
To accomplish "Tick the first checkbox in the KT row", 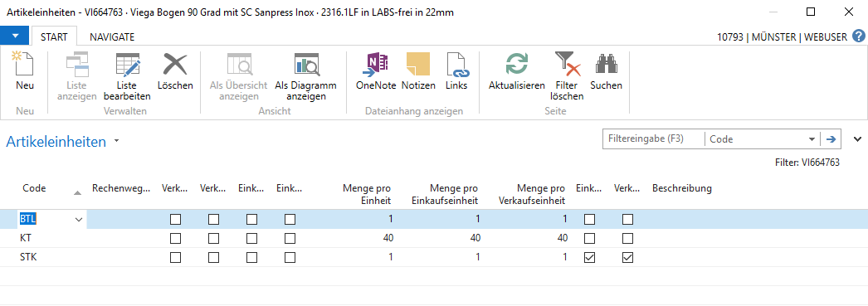I will tap(175, 239).
